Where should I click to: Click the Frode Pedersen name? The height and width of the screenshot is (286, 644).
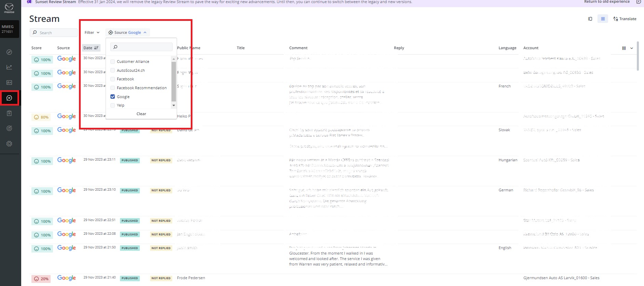[x=191, y=278]
